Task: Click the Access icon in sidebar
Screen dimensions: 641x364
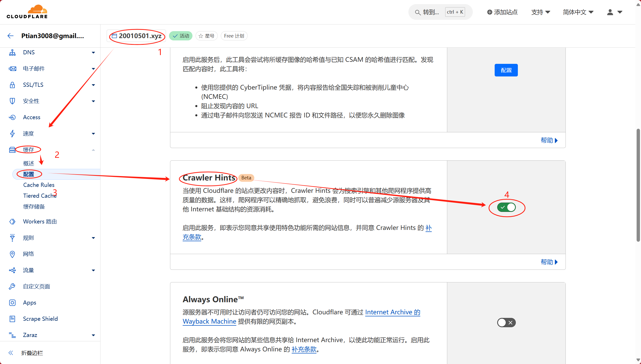Action: point(12,117)
